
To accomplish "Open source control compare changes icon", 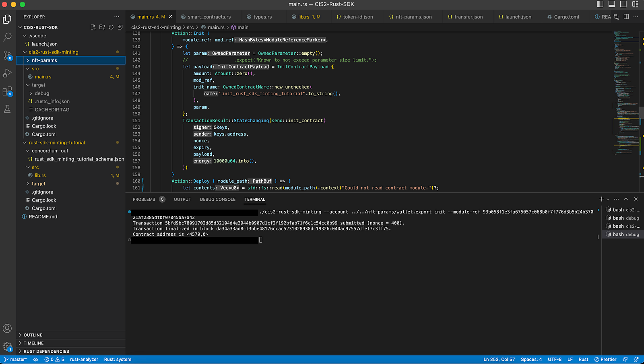I will [x=617, y=16].
